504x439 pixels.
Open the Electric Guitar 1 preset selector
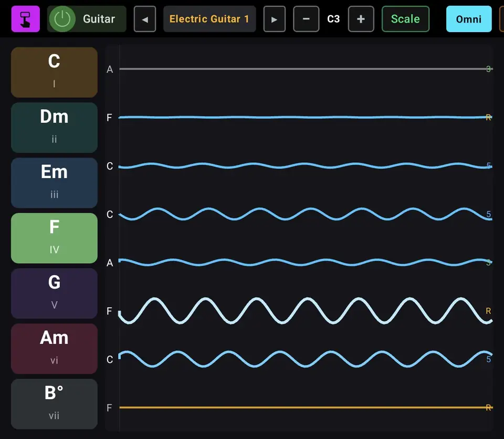click(209, 19)
